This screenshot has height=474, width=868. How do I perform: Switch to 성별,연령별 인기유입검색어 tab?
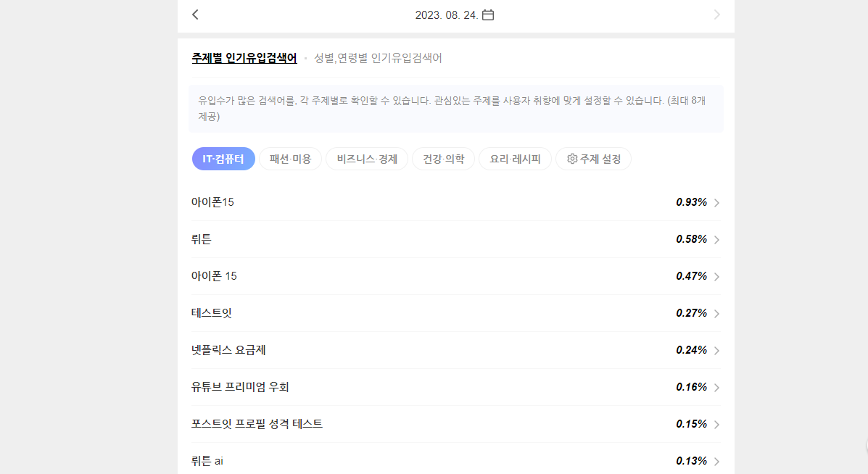[x=378, y=58]
